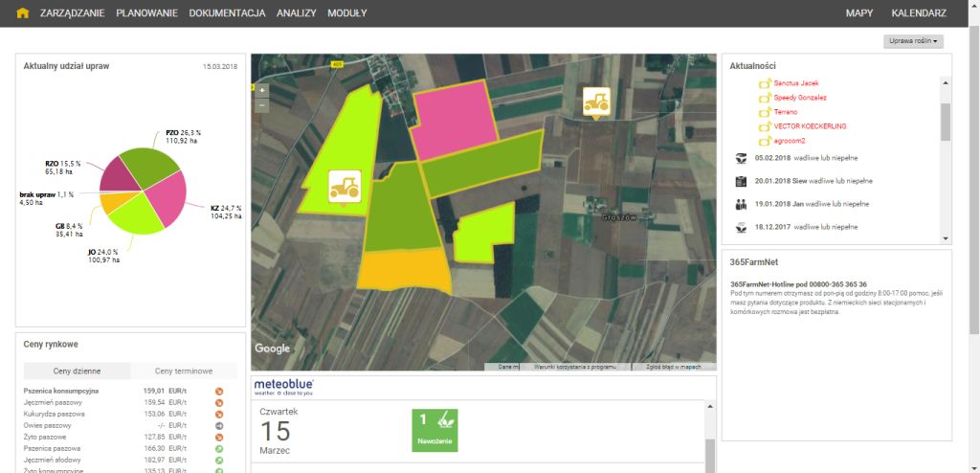Image resolution: width=980 pixels, height=473 pixels.
Task: Open the PLANOWANIE menu
Action: tap(146, 13)
